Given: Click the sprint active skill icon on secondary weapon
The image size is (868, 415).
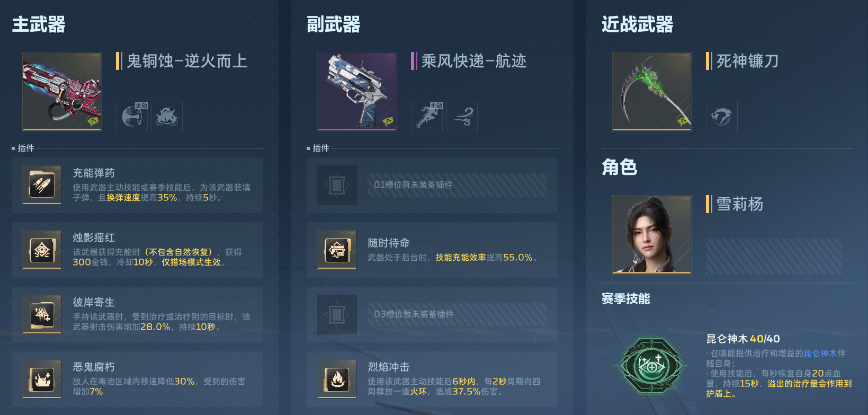Looking at the screenshot, I should 427,117.
